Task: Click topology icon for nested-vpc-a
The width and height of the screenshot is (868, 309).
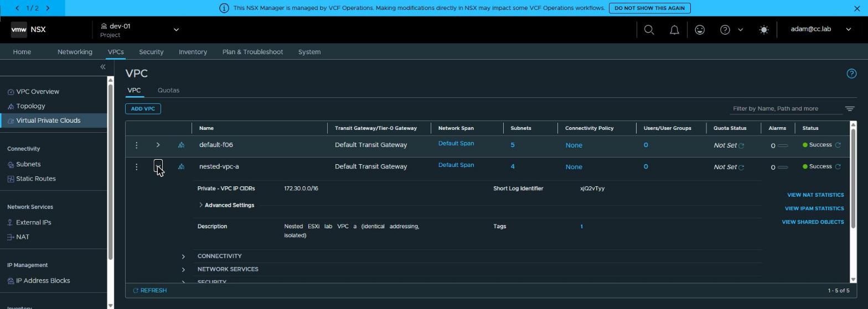Action: 181,166
